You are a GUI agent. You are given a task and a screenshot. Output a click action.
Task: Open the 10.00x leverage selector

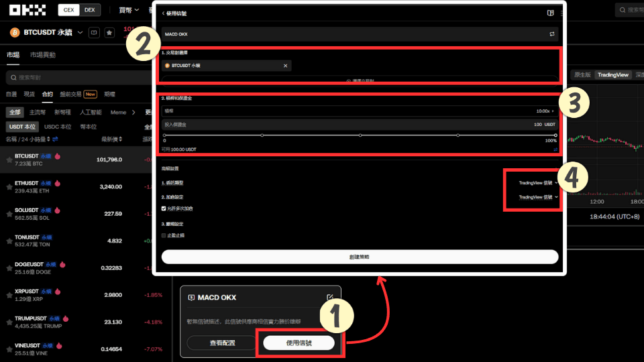(545, 111)
